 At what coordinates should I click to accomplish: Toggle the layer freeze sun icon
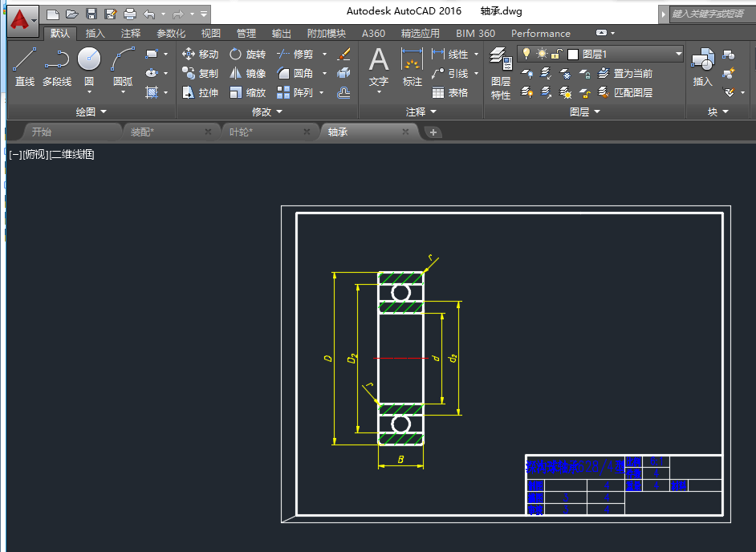(543, 54)
